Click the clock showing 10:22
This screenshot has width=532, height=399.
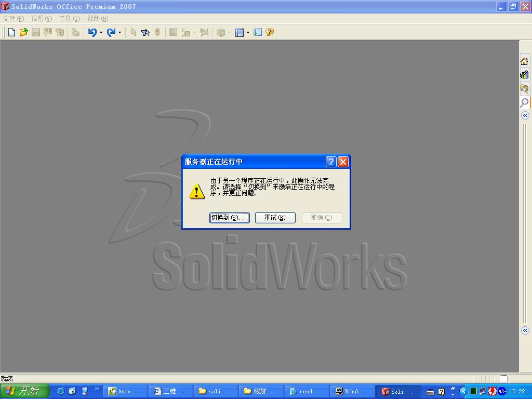[x=517, y=392]
